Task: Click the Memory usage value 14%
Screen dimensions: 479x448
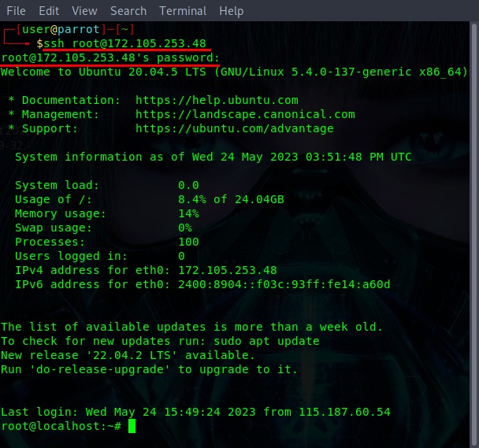Action: [188, 213]
